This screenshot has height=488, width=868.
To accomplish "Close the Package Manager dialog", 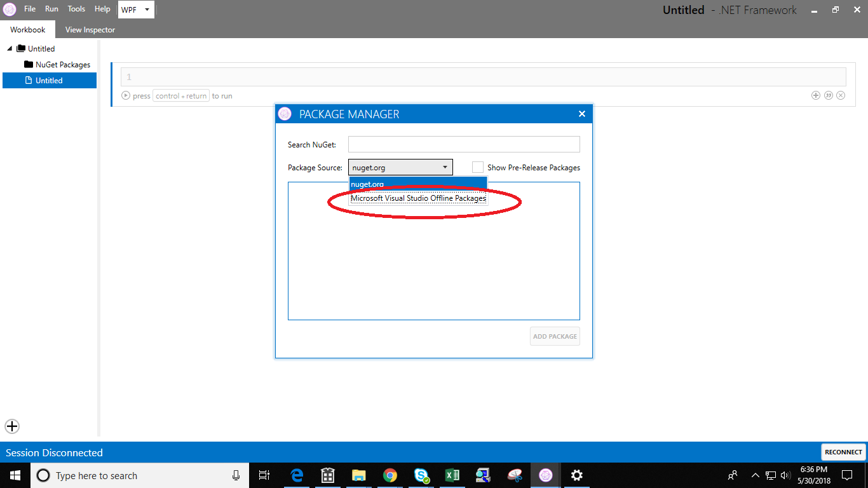I will 581,114.
